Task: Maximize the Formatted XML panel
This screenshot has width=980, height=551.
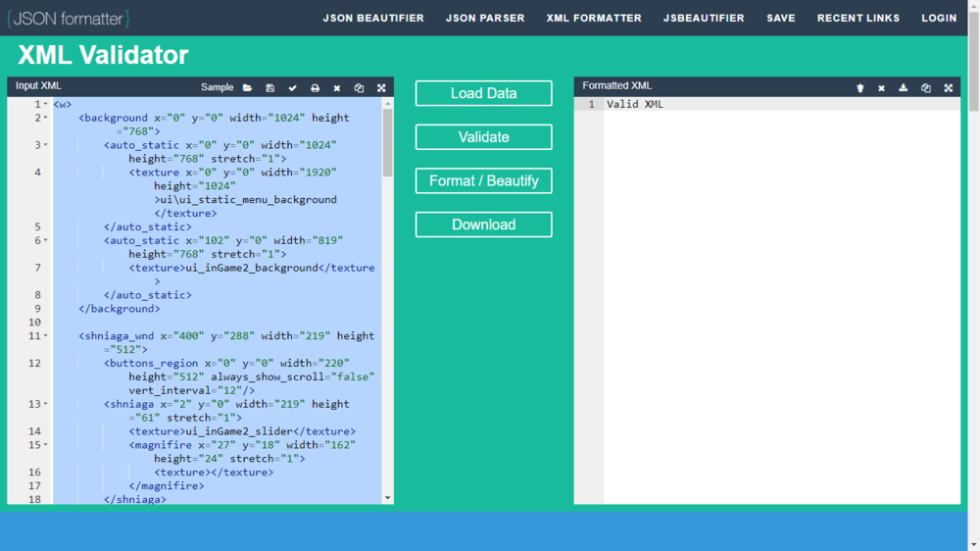Action: [949, 87]
